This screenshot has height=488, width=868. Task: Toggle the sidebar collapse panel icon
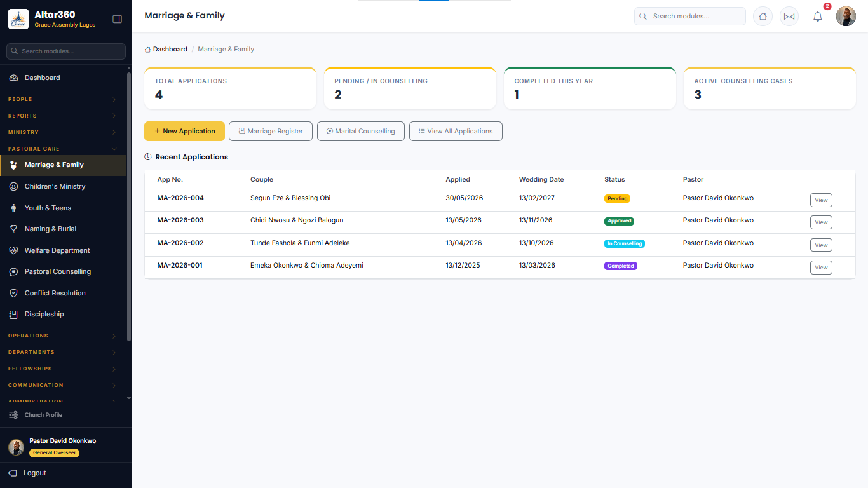click(117, 19)
